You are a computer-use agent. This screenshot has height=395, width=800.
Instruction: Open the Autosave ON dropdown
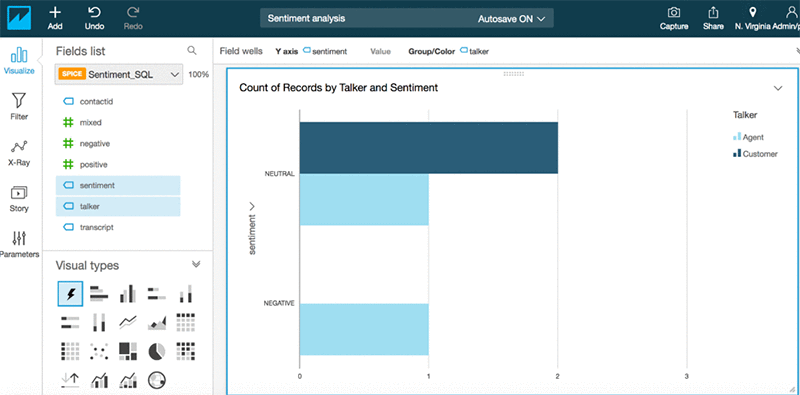[x=512, y=19]
